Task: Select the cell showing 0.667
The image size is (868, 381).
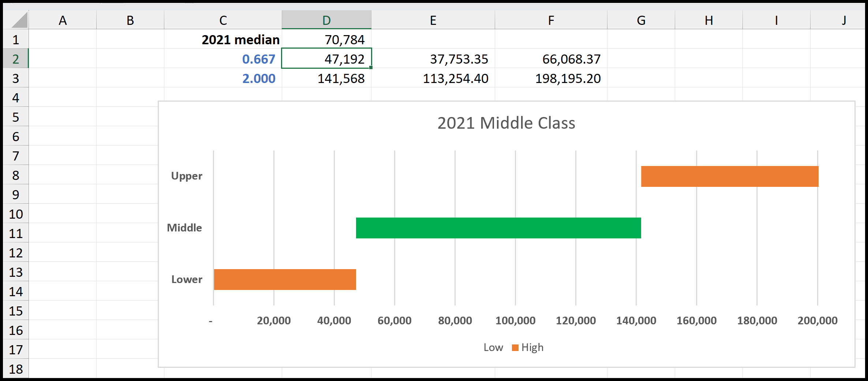Action: (259, 59)
